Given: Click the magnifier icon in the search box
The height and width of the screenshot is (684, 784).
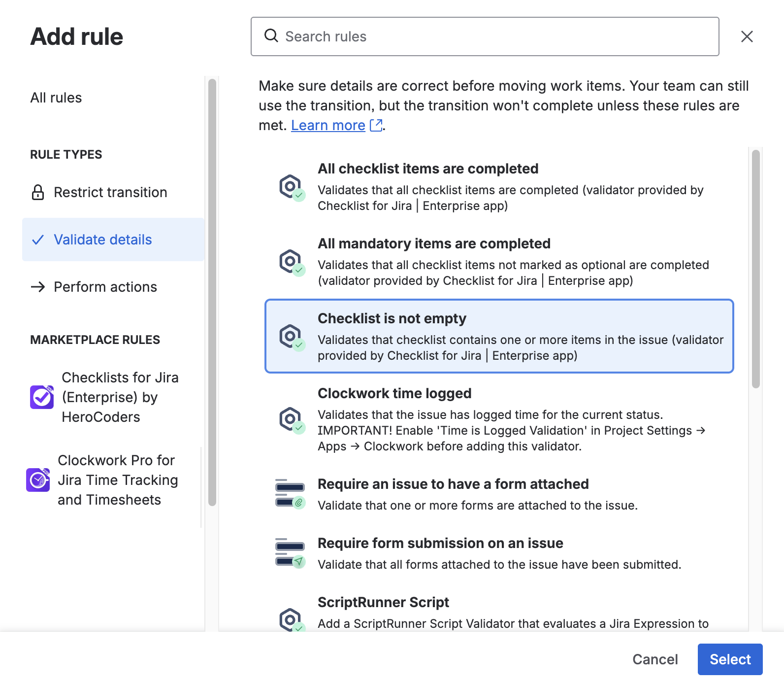Looking at the screenshot, I should (271, 36).
